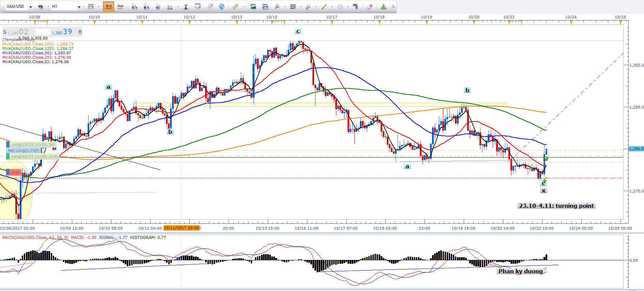Toggle the Bid price mode
The image size is (644, 291).
[x=109, y=6]
